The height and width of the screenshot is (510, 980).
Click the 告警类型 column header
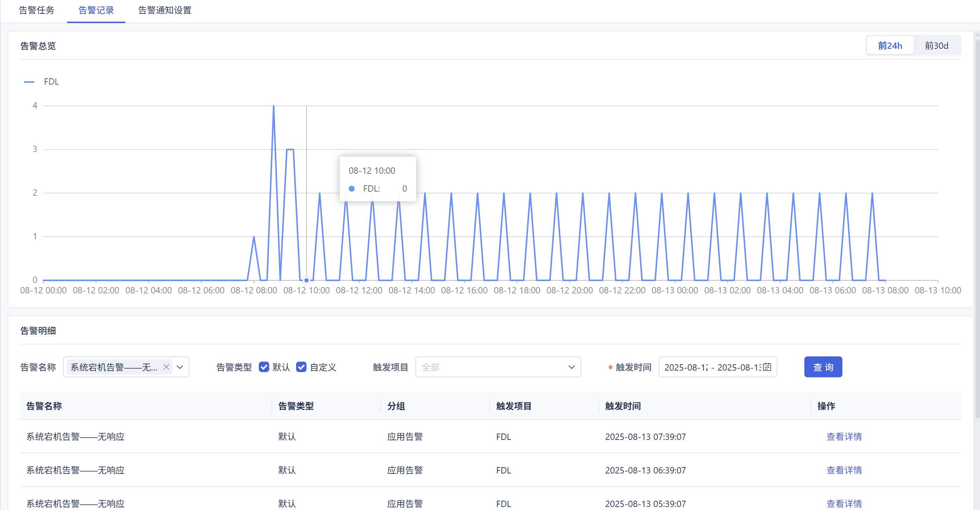296,406
